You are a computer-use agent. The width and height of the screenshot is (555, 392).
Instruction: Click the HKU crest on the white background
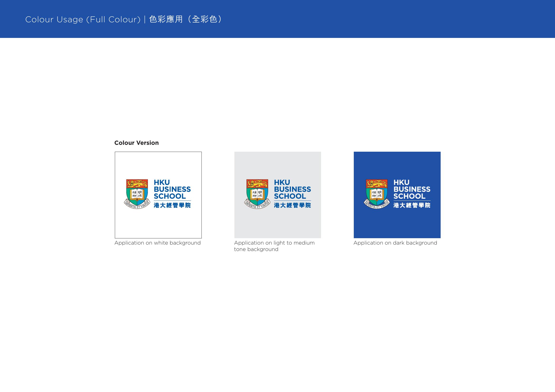(137, 194)
